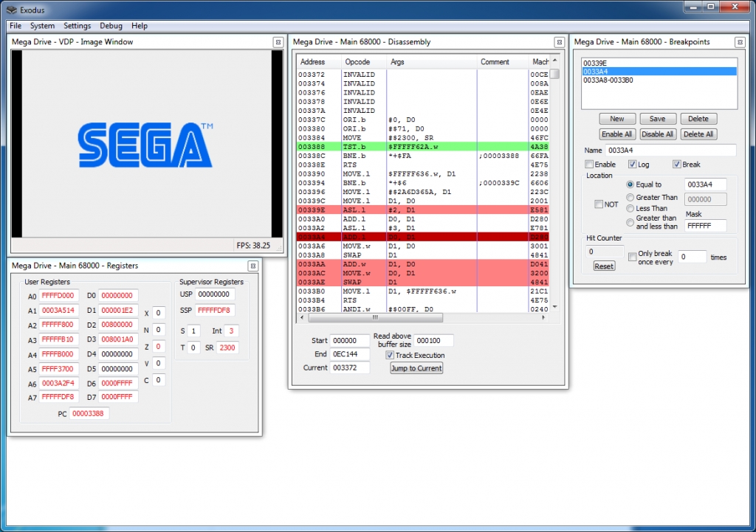Screen dimensions: 756x532
Task: Select the RTS row at 00338E
Action: [423, 165]
